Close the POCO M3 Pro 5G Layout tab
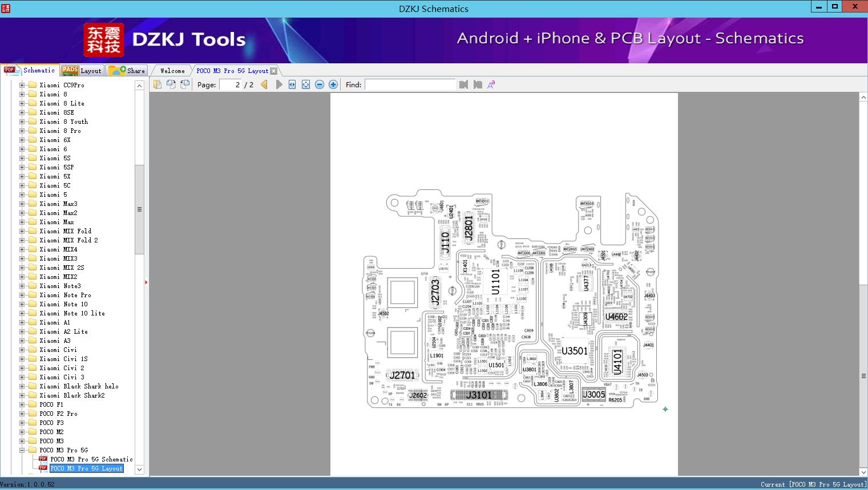The width and height of the screenshot is (868, 490). click(274, 70)
